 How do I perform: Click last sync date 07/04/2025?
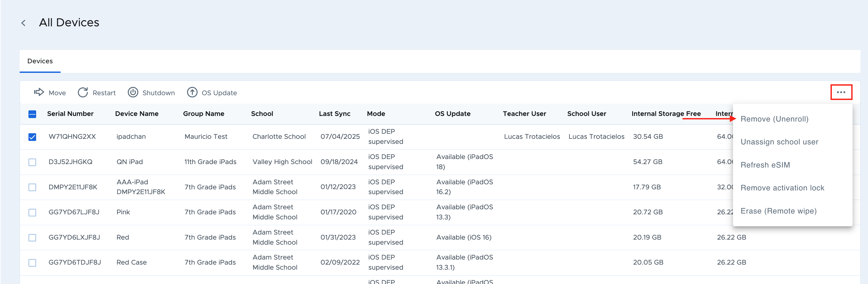340,137
